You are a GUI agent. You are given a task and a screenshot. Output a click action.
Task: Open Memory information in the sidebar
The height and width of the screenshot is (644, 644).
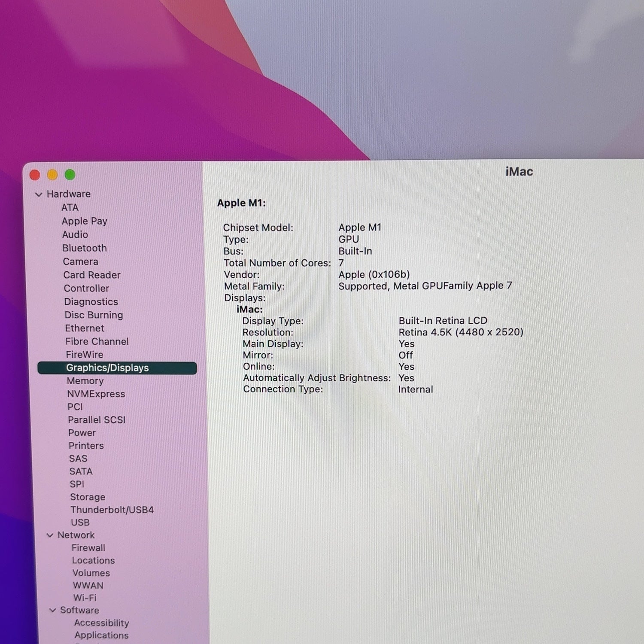(85, 381)
